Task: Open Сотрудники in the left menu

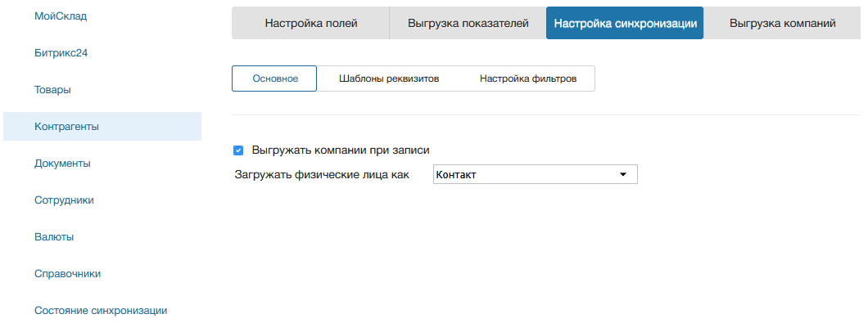Action: coord(64,200)
